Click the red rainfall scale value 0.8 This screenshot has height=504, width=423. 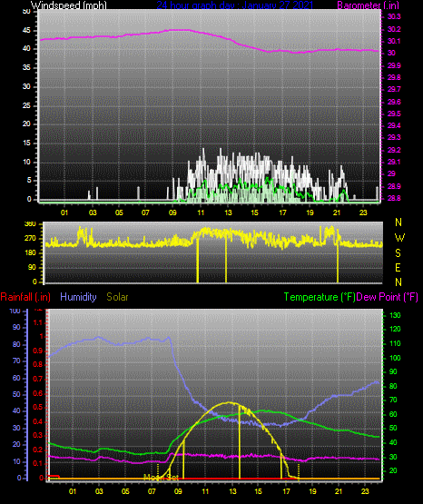point(38,364)
